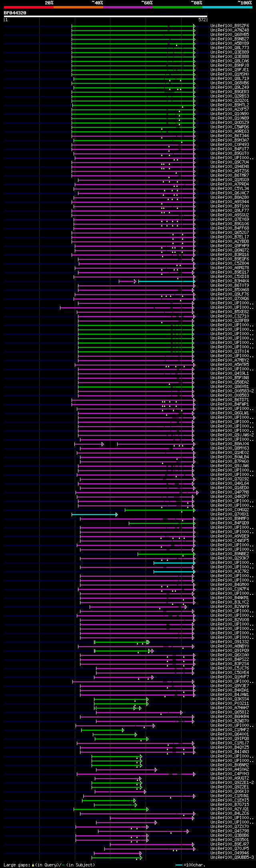Screen dimensions: 256x868
Task: Select the UniRef100_A3C7R2 label
Action: (x=230, y=572)
